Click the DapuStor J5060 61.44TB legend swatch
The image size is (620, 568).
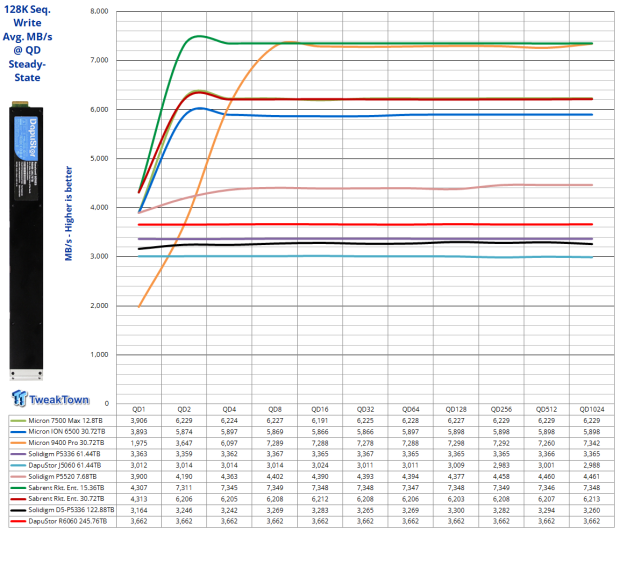[18, 465]
